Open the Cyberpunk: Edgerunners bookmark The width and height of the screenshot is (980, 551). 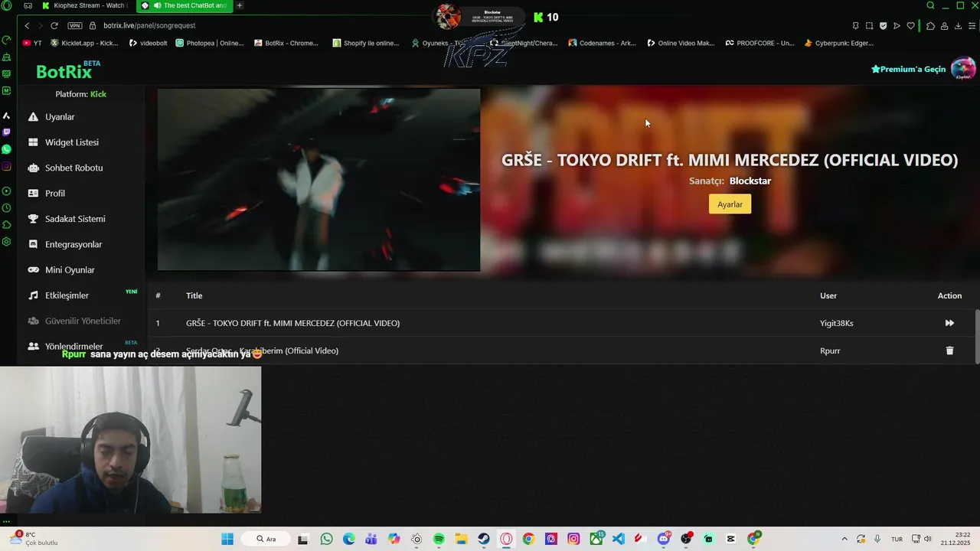(839, 43)
